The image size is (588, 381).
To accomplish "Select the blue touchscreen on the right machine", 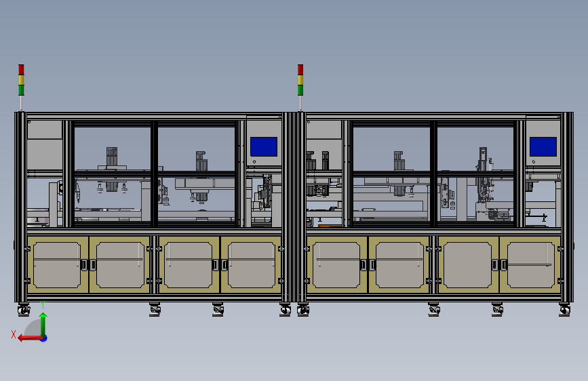I will pyautogui.click(x=543, y=146).
